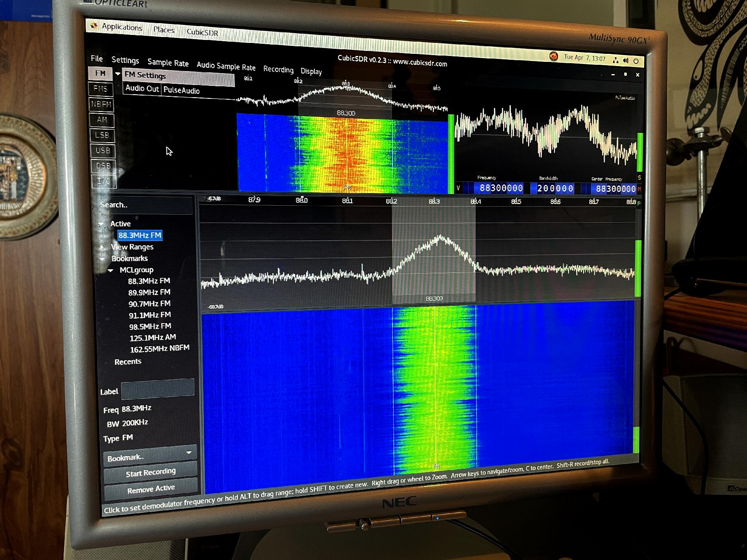747x560 pixels.
Task: Toggle the mute 'M' button
Action: (x=639, y=189)
